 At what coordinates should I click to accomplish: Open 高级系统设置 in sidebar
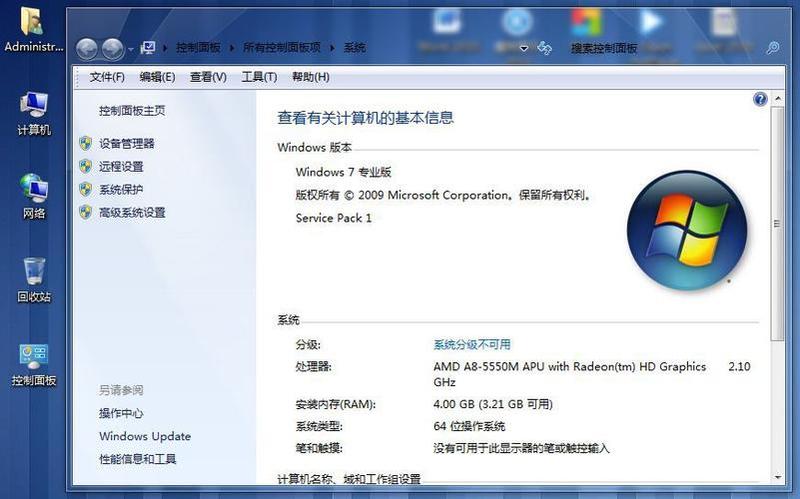pyautogui.click(x=132, y=212)
